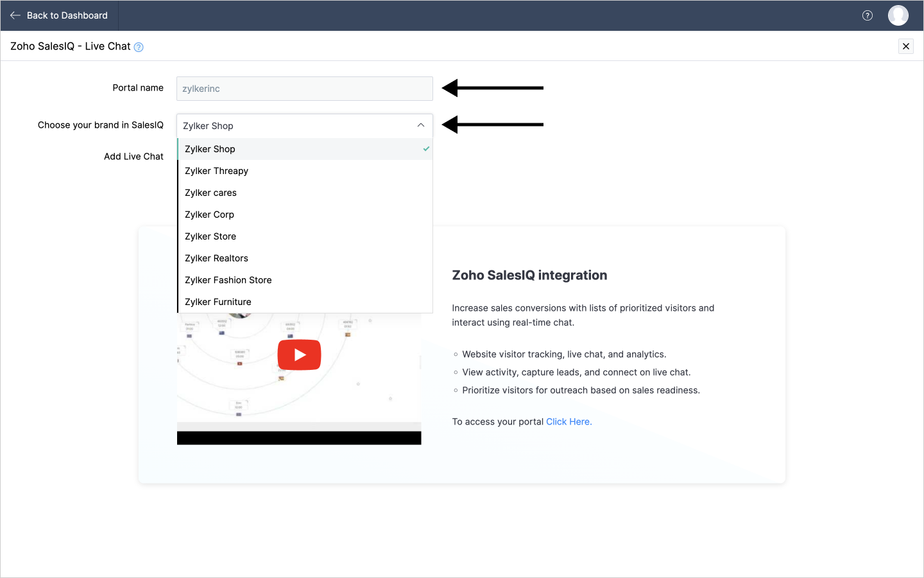Click the video thumbnail's bottom black bar

click(299, 438)
